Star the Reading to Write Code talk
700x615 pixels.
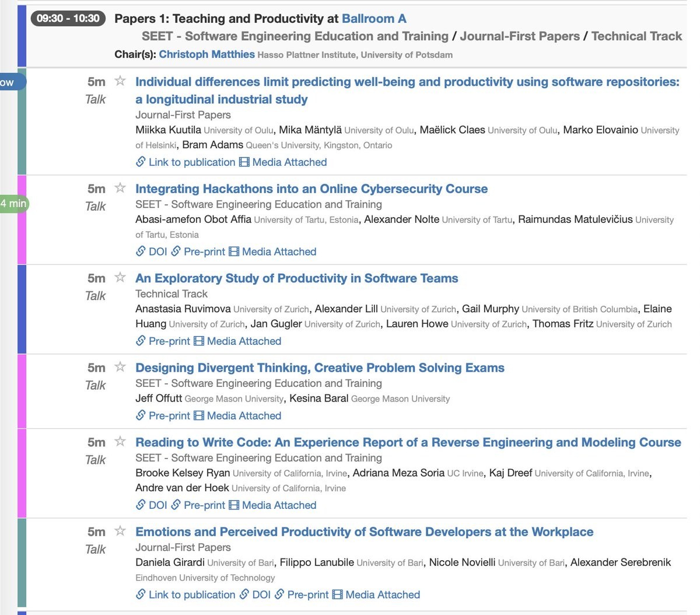tap(120, 441)
